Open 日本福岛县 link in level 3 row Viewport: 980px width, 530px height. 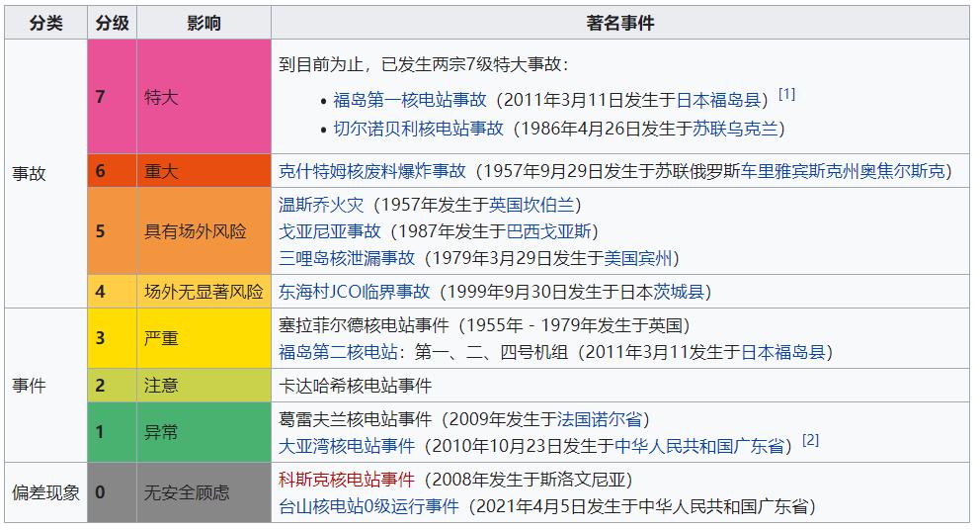point(783,352)
